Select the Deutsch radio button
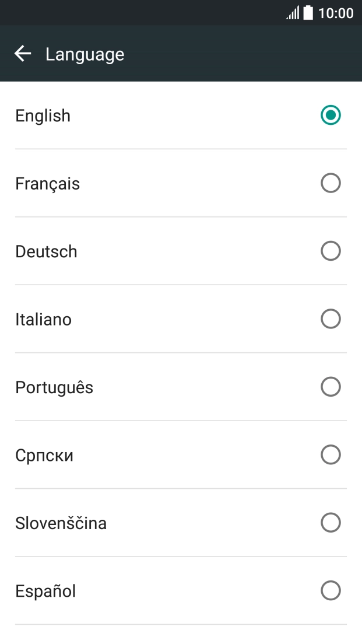 pyautogui.click(x=331, y=251)
